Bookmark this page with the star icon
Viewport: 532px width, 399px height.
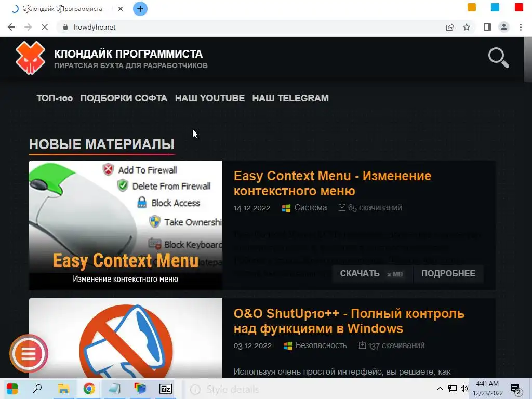tap(467, 27)
